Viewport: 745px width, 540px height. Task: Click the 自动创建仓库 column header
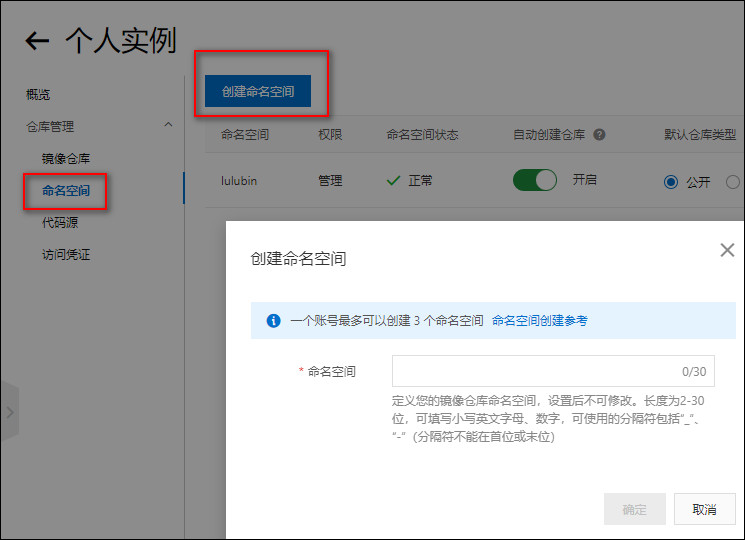549,135
